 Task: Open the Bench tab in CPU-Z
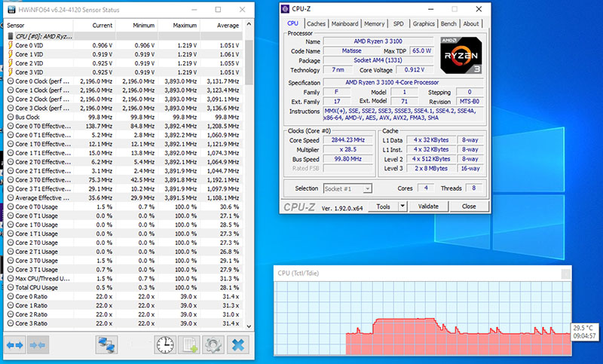[x=448, y=24]
